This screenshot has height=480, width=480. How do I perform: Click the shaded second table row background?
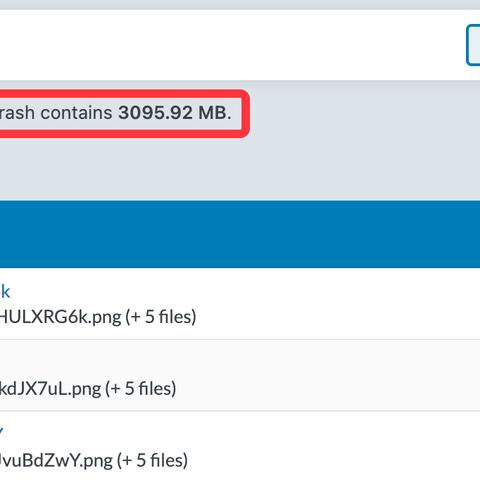(300, 375)
